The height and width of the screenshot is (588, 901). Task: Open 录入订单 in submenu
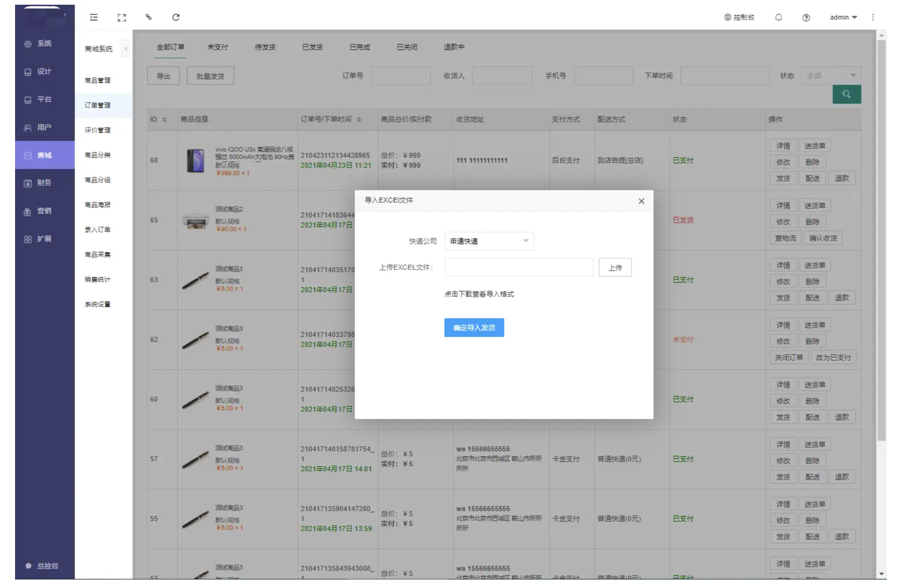pyautogui.click(x=97, y=230)
